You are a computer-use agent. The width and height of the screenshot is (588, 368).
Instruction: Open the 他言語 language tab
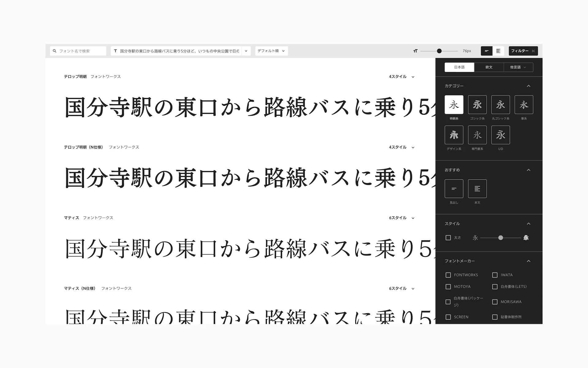518,67
